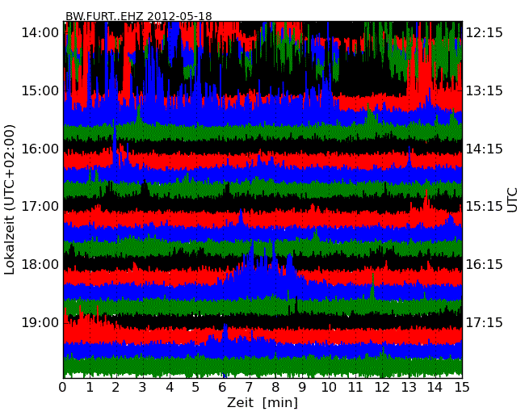Screen dimensions: 525x420
Task: Click the Lokalzeit (UTC+02:00) axis label
Action: pyautogui.click(x=10, y=199)
